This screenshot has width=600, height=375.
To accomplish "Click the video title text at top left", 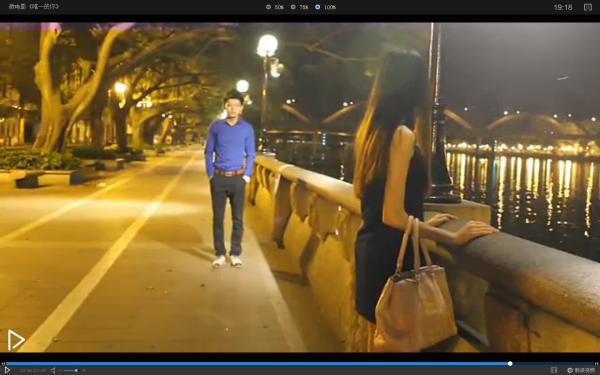I will click(x=33, y=7).
